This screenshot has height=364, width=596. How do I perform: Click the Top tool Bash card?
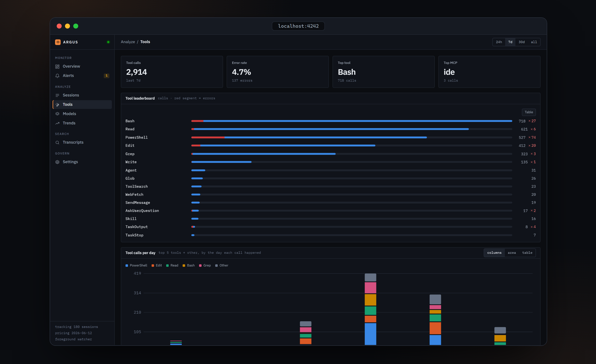click(383, 72)
